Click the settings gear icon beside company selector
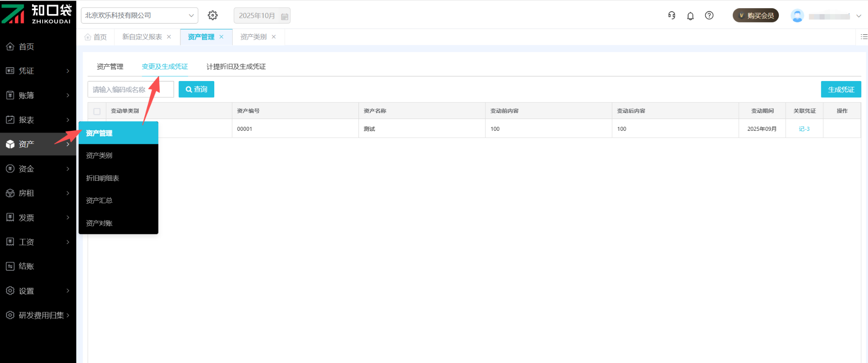The height and width of the screenshot is (363, 868). [x=212, y=15]
